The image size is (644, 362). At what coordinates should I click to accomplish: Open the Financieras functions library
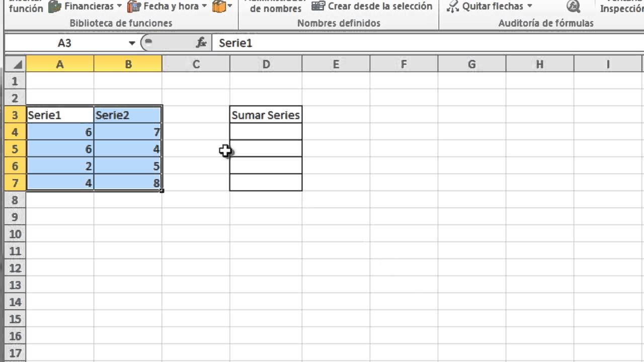(84, 7)
